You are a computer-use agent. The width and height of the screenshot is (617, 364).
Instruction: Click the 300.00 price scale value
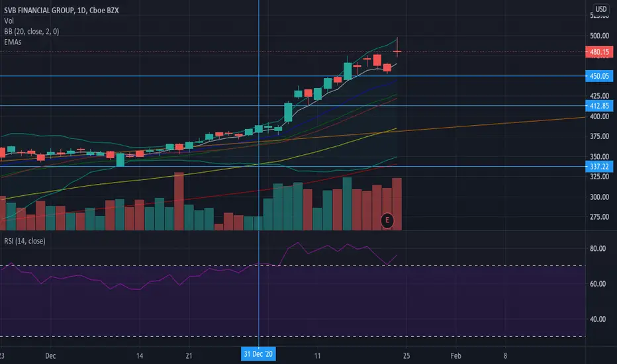coord(599,197)
